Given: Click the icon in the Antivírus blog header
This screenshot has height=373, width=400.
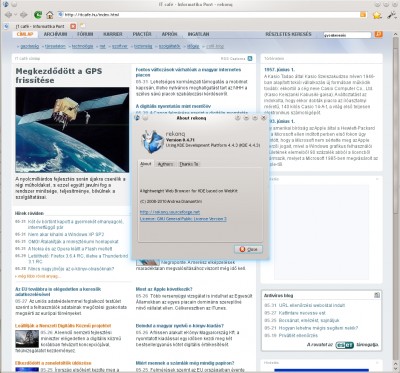Looking at the screenshot, I should click(377, 295).
